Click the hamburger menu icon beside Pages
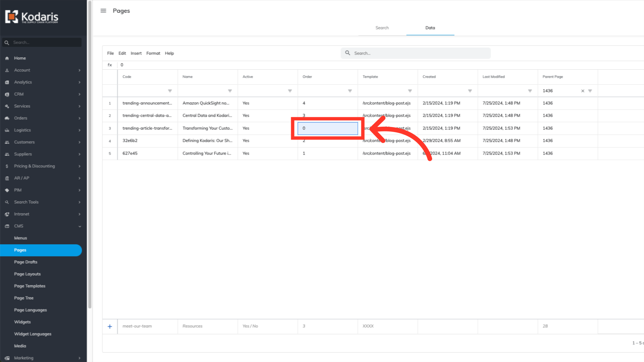The width and height of the screenshot is (644, 362). 103,11
